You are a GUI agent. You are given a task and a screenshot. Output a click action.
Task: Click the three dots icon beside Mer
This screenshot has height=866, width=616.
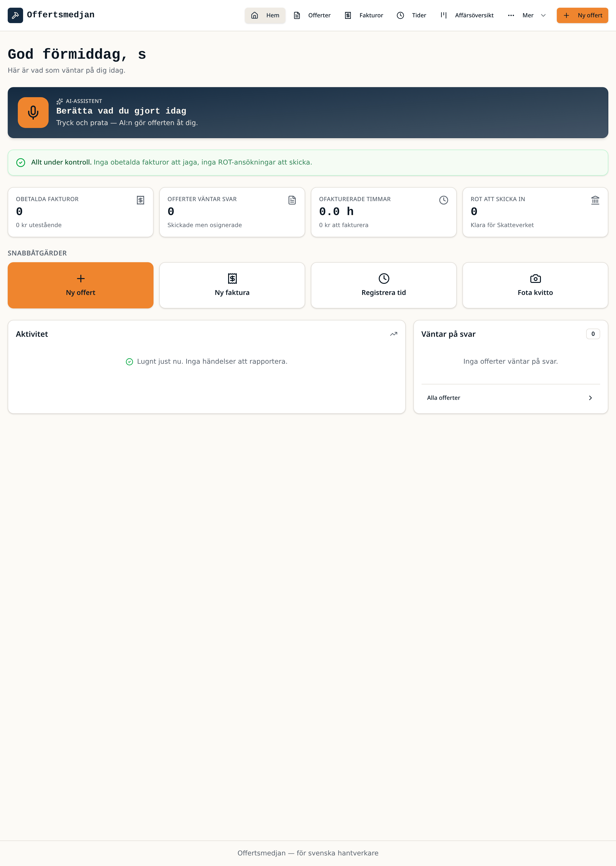(x=511, y=15)
